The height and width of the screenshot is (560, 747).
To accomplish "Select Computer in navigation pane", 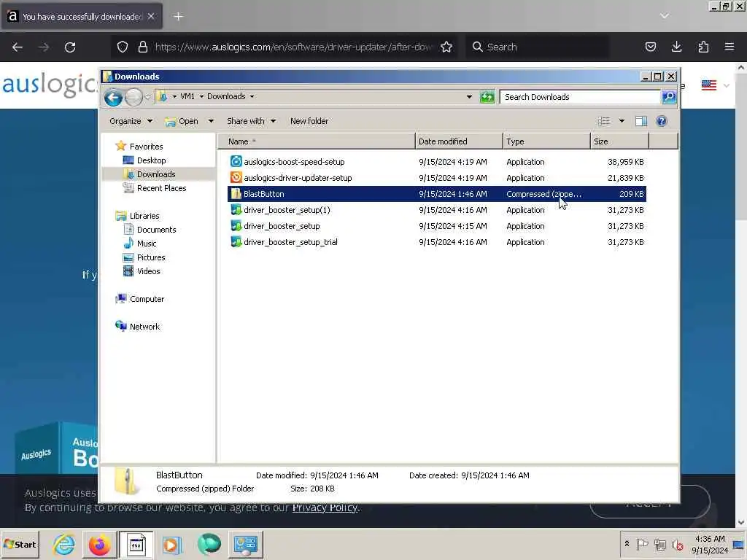I will pyautogui.click(x=147, y=299).
